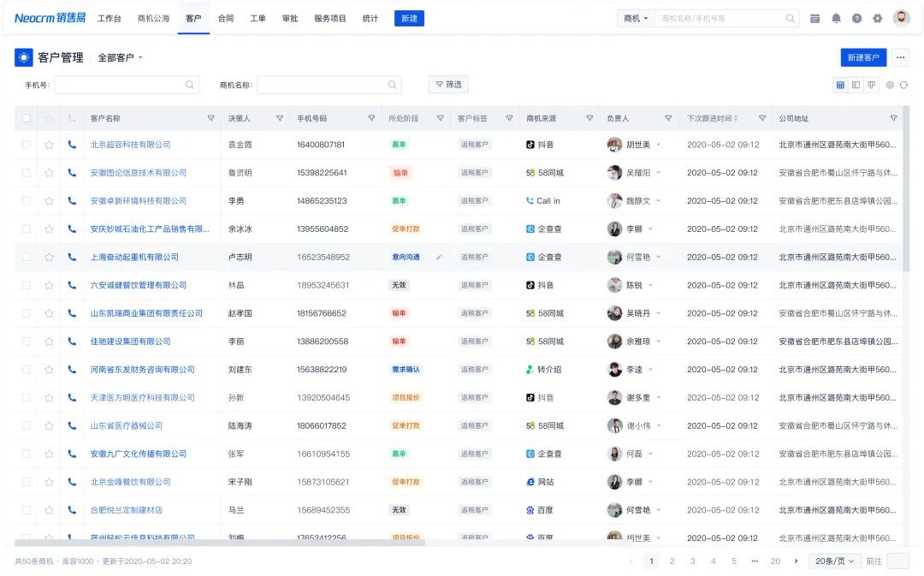Call 北京超容科技有限公司 via phone icon
This screenshot has height=576, width=924.
[72, 145]
